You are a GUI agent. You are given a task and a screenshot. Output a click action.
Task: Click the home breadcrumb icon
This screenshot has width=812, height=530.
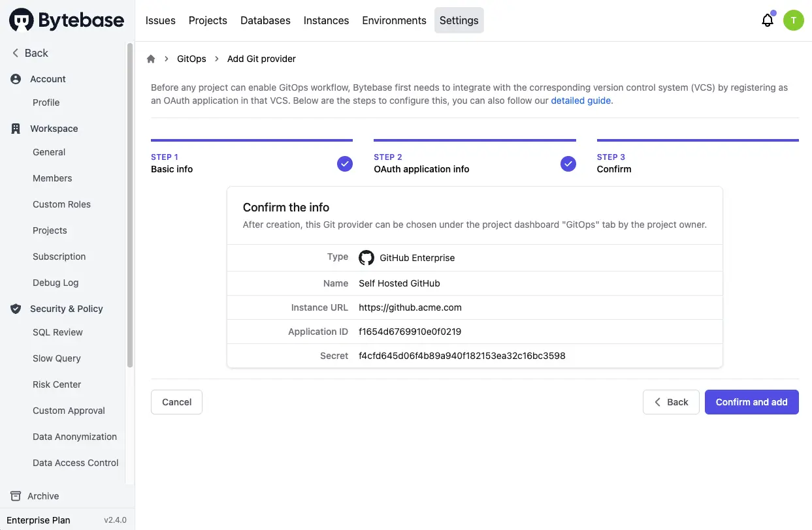click(151, 59)
